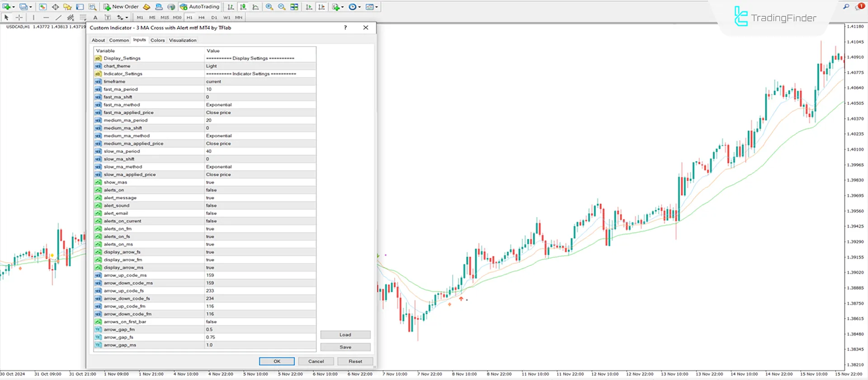Select the trendline drawing tool
The height and width of the screenshot is (380, 868).
point(58,18)
